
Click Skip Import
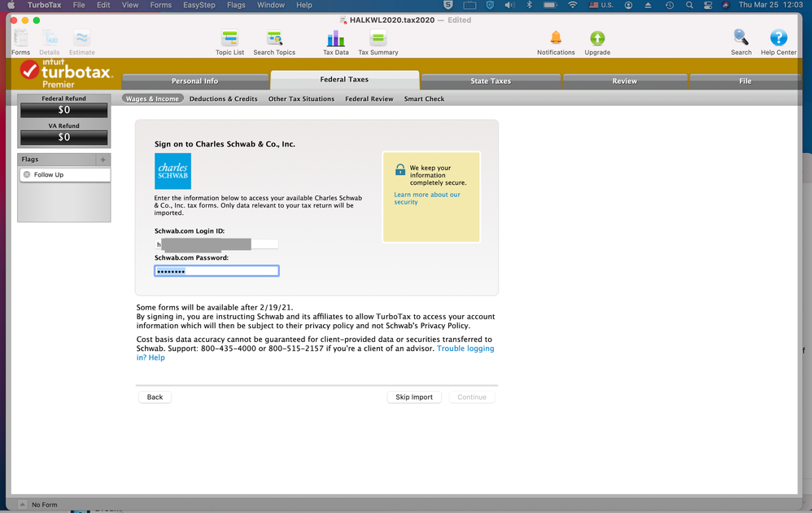pyautogui.click(x=414, y=397)
